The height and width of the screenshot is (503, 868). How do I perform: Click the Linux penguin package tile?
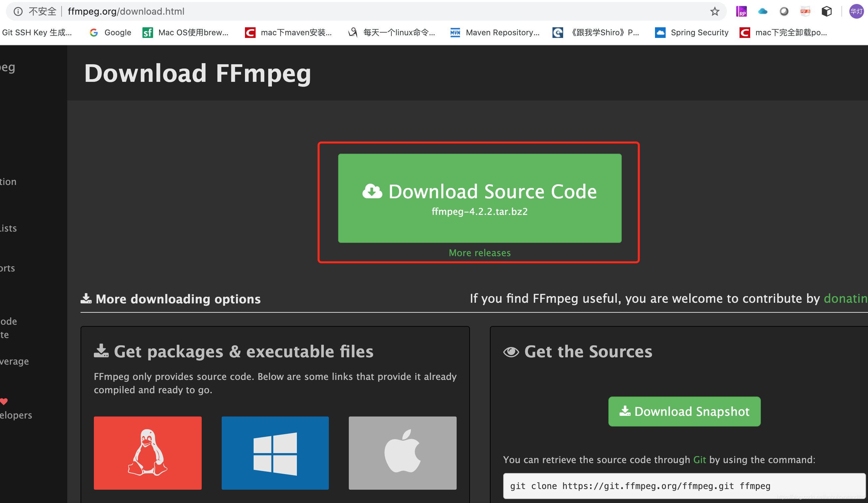point(147,453)
